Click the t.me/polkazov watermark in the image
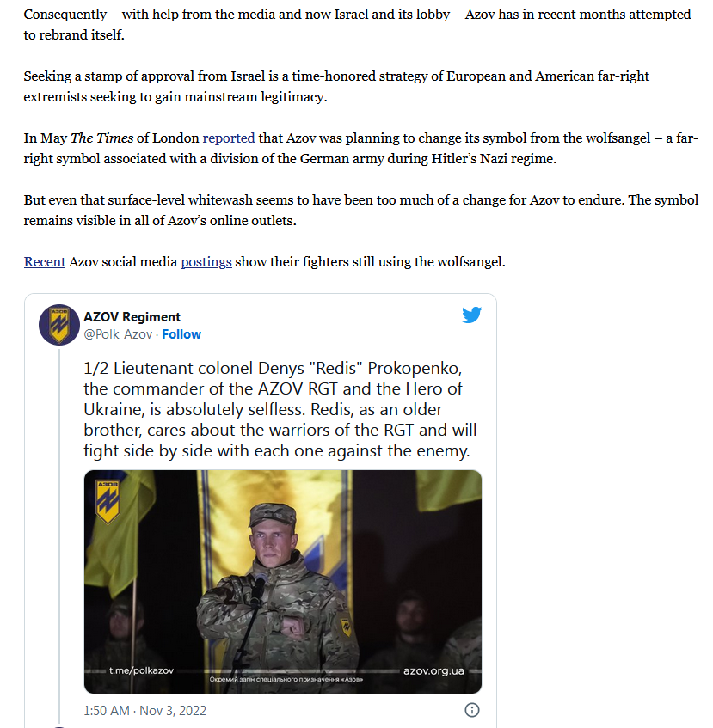 click(x=141, y=670)
